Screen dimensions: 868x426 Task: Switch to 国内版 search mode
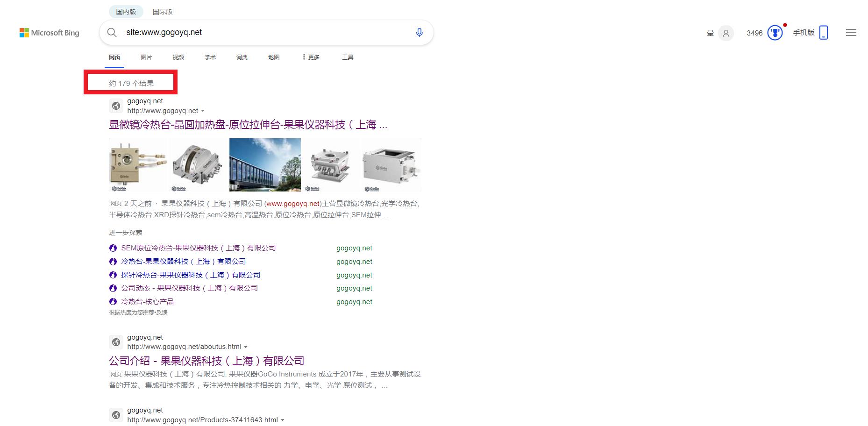(126, 12)
